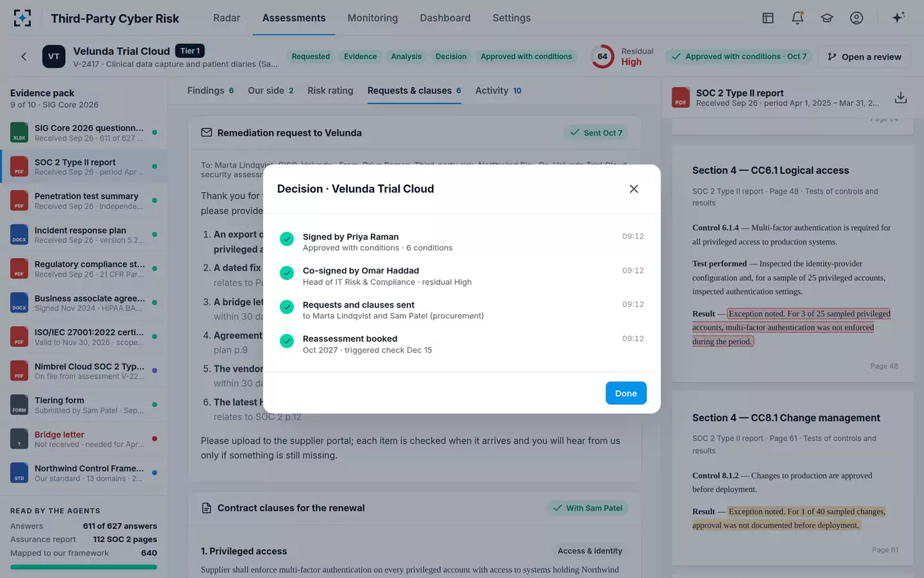Open the layout panel icon in top bar
Viewport: 924px width, 578px height.
768,18
